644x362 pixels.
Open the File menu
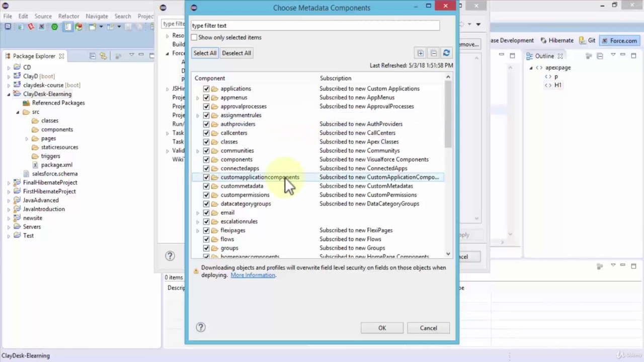coord(8,16)
